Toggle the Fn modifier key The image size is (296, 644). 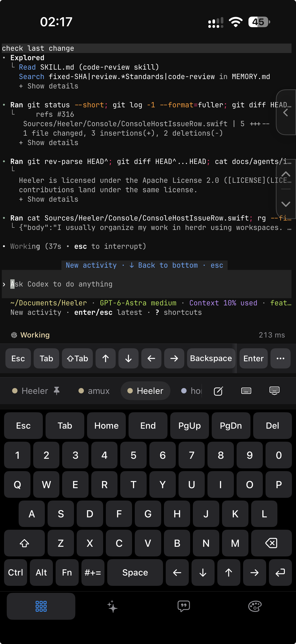[x=67, y=572]
